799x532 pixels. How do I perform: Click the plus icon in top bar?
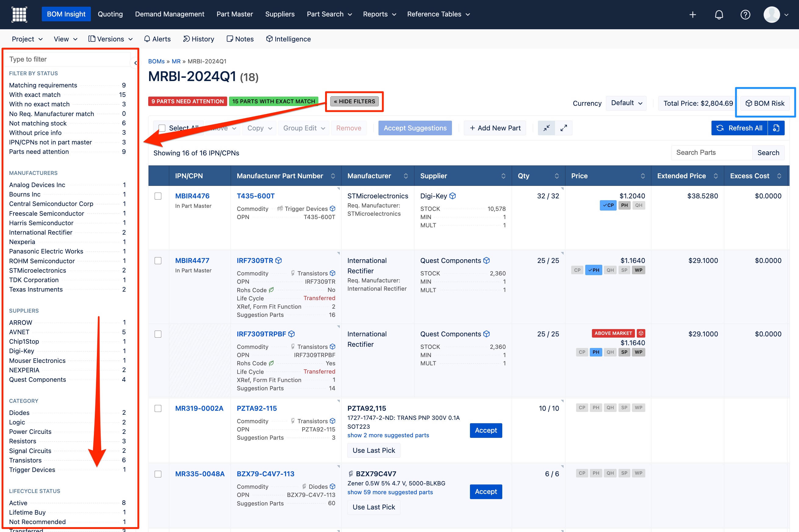coord(693,15)
